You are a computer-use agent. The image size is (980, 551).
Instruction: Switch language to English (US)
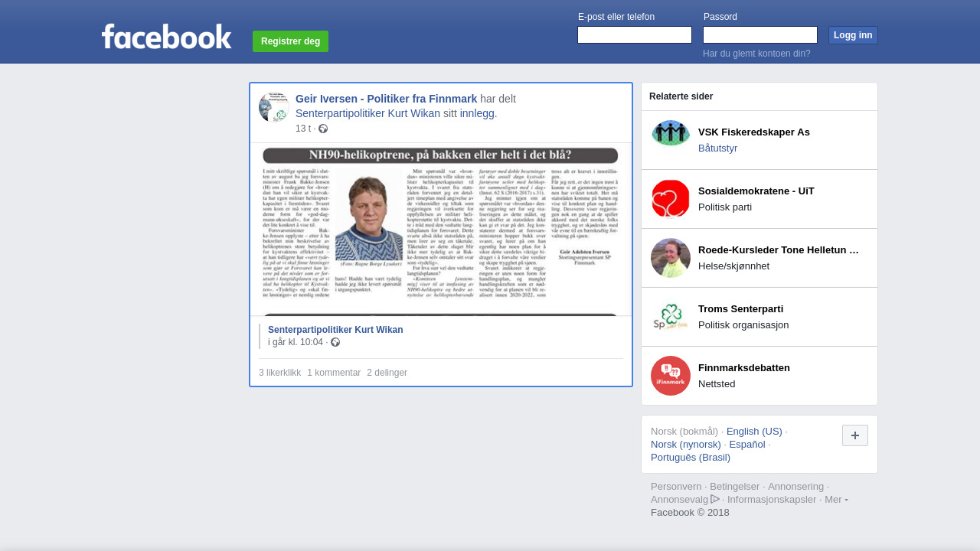tap(754, 432)
